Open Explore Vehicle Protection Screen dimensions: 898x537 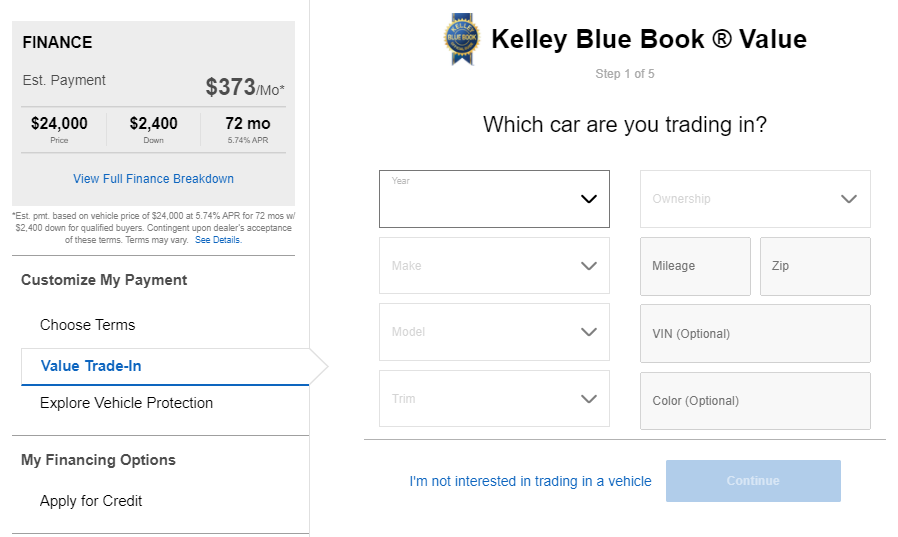click(127, 403)
